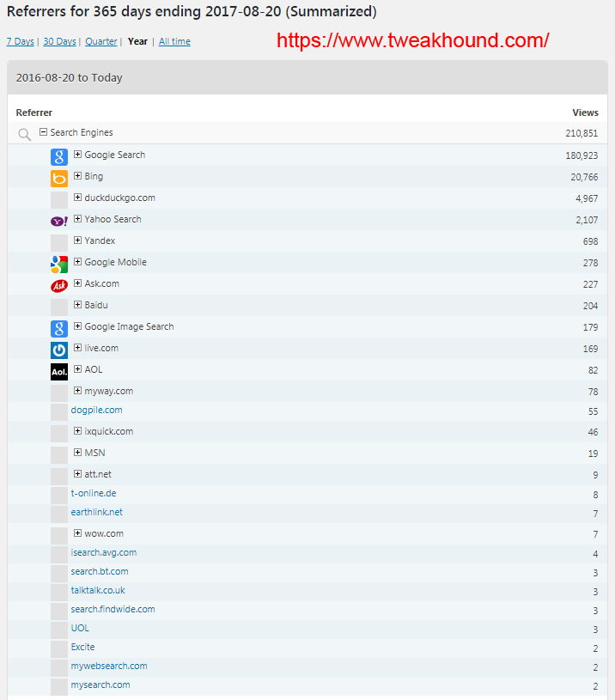Switch to the All time view
This screenshot has height=700, width=615.
click(174, 41)
